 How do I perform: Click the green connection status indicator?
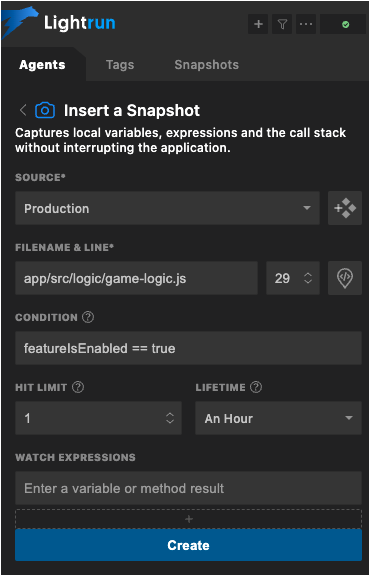pyautogui.click(x=345, y=25)
